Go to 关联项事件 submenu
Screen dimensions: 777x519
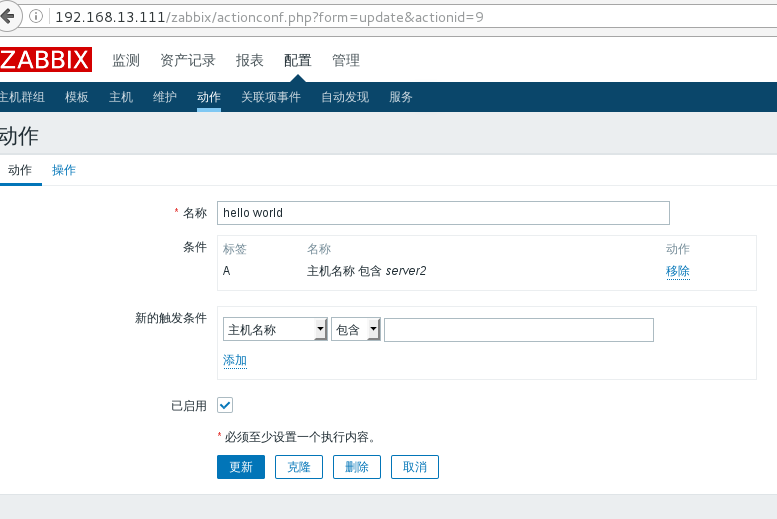point(271,97)
